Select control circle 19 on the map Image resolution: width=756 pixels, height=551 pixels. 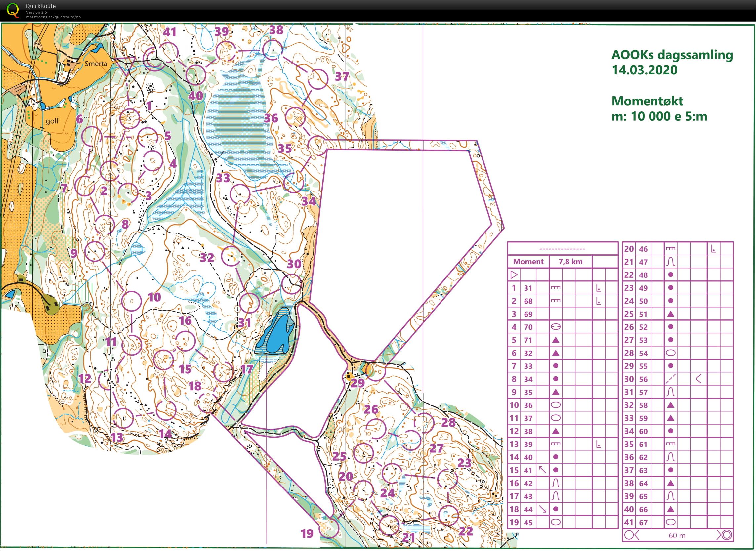tap(329, 528)
